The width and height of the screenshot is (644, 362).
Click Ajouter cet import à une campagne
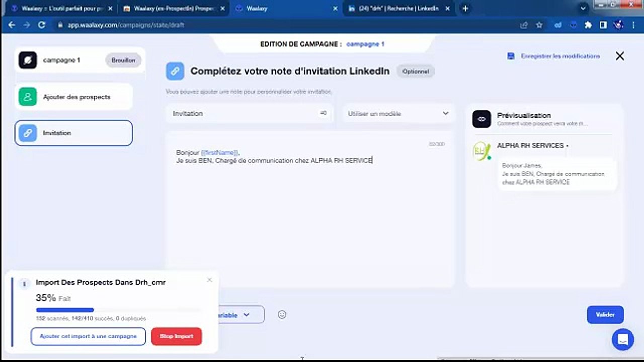88,336
